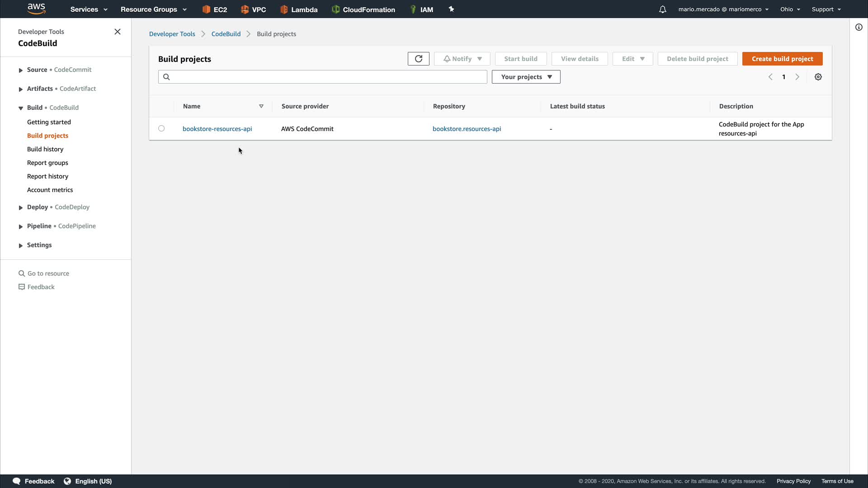Screen dimensions: 868x488
Task: Open the bookstore.resources-api repository link
Action: point(467,129)
